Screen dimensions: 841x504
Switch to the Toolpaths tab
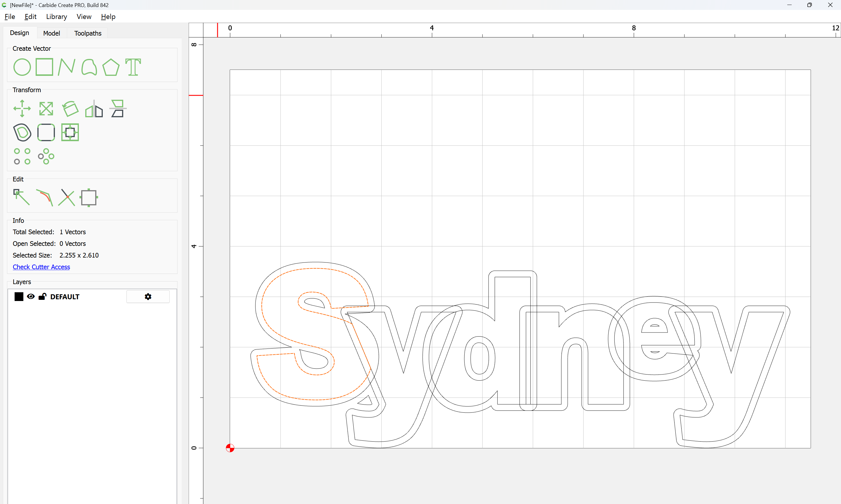88,33
